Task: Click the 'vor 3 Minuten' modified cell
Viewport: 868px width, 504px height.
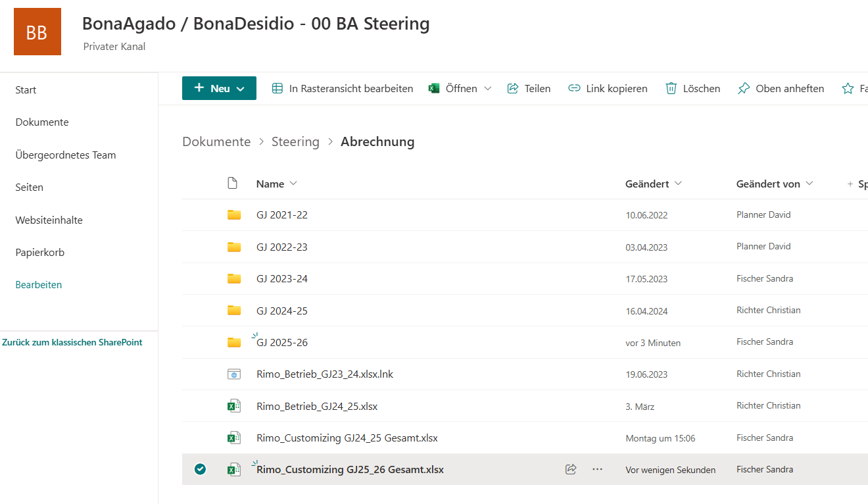Action: pos(653,343)
